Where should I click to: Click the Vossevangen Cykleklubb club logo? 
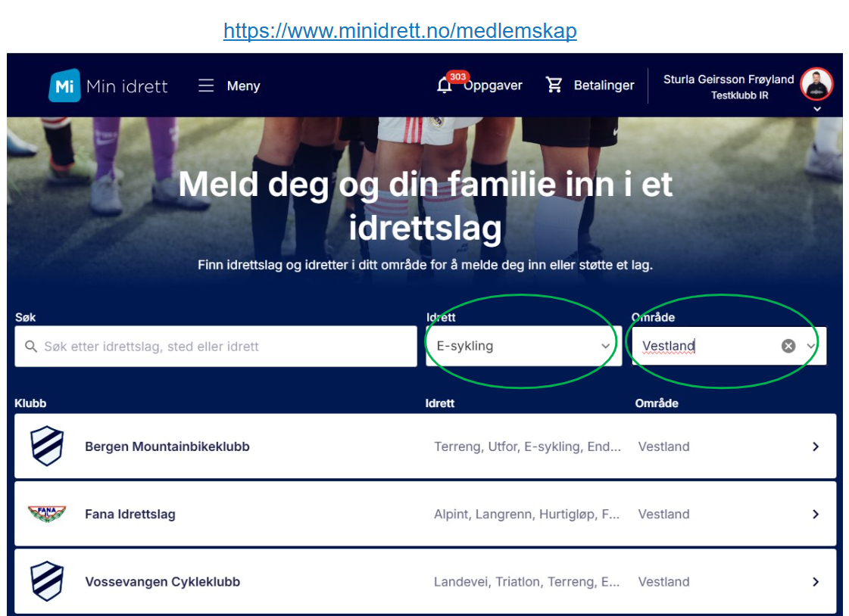point(47,582)
